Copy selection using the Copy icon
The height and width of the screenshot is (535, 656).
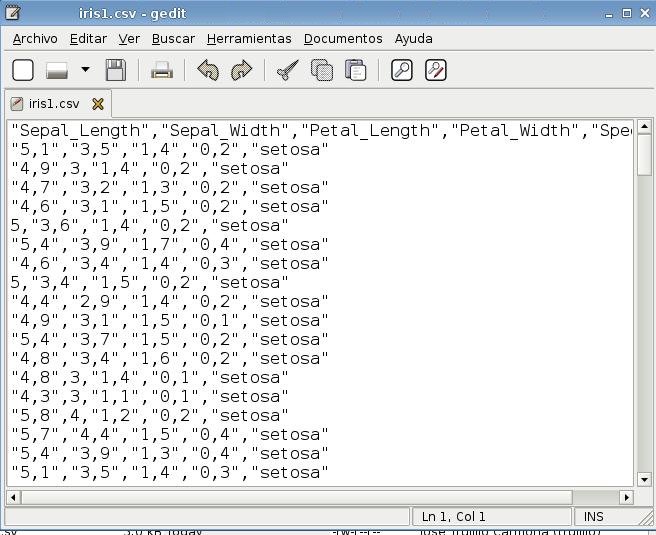tap(322, 70)
